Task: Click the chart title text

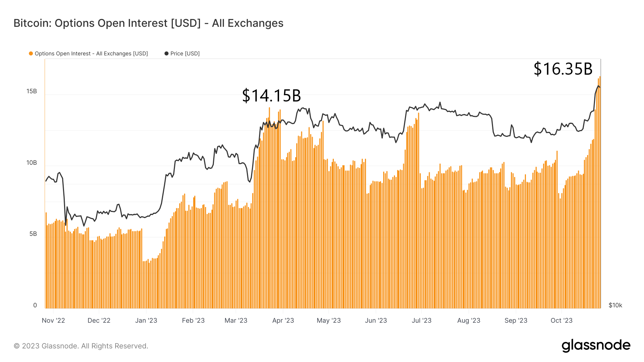Action: (x=148, y=23)
